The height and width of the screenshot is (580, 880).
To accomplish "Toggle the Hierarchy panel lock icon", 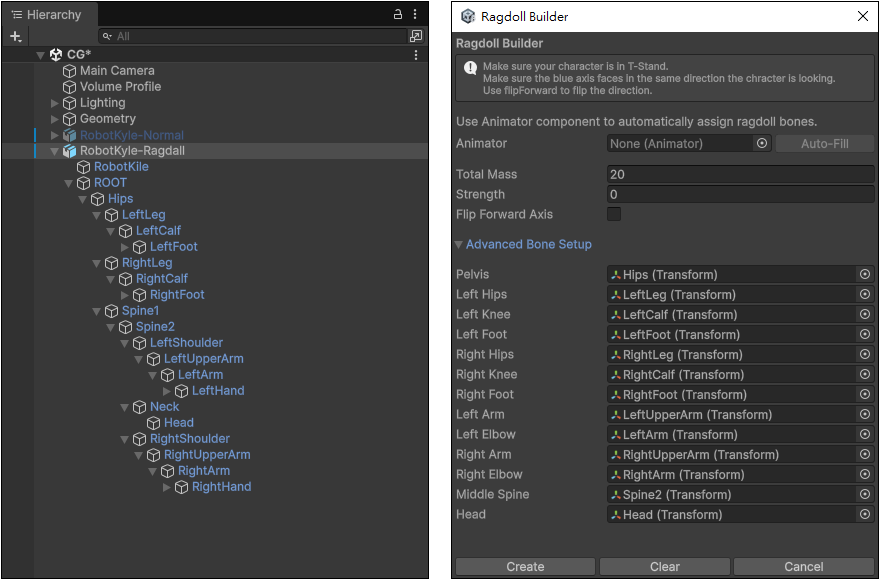I will click(397, 15).
